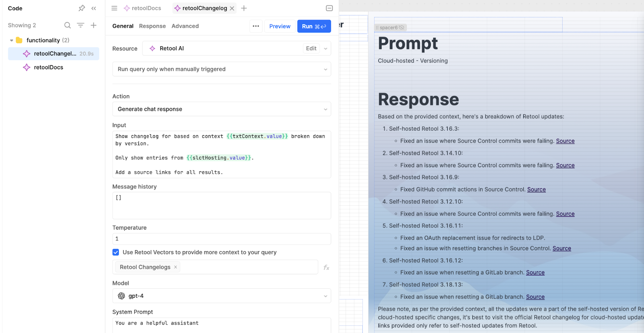Toggle the fx expression mode for vectors
This screenshot has width=644, height=333.
click(x=326, y=267)
